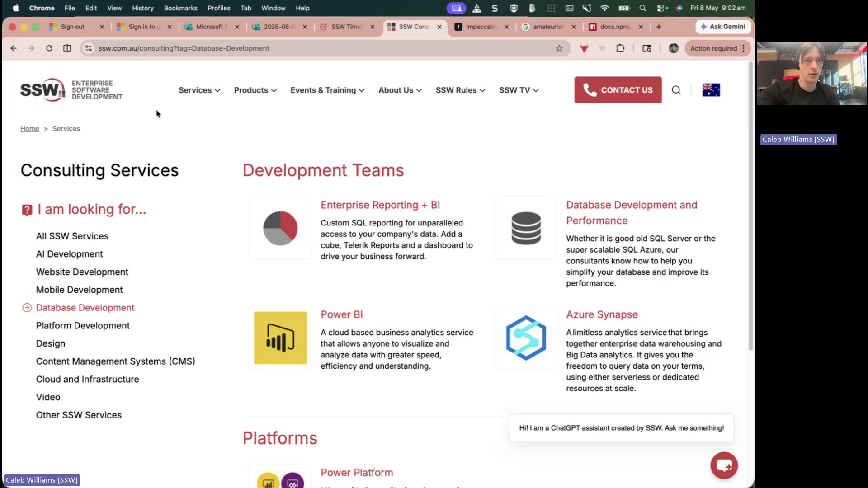Click the site information icon in address bar

coord(89,48)
